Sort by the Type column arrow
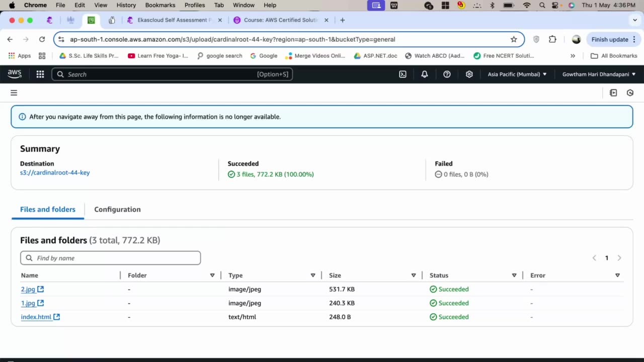This screenshot has width=644, height=362. (x=313, y=275)
